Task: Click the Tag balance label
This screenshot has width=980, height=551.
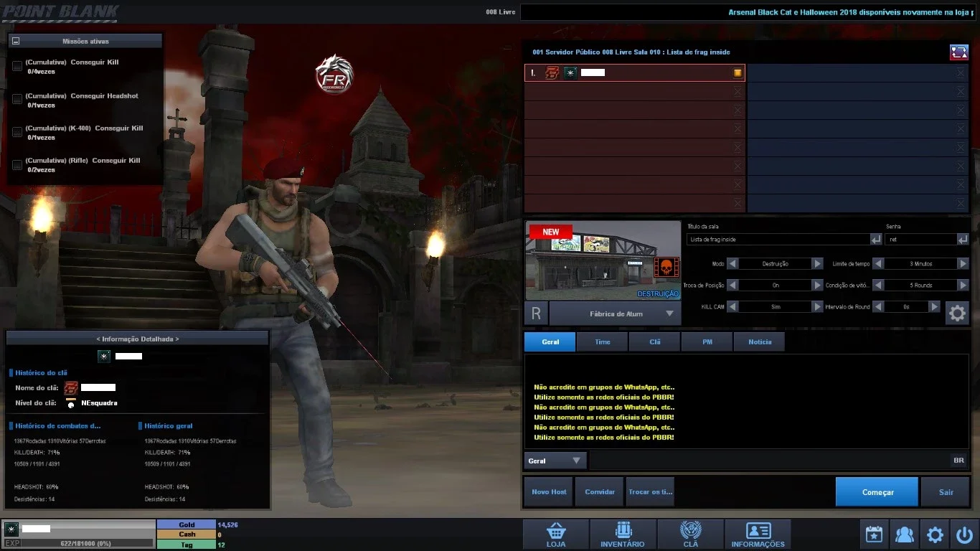Action: tap(187, 545)
